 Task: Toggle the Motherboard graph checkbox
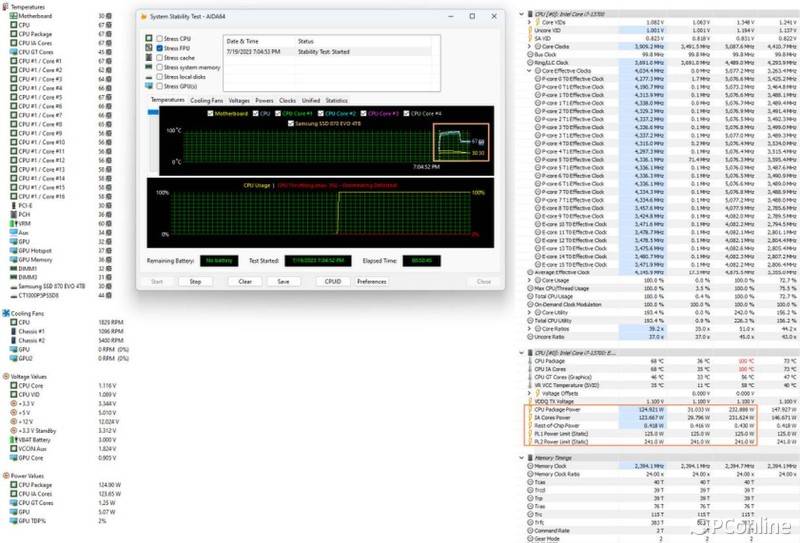[x=210, y=113]
